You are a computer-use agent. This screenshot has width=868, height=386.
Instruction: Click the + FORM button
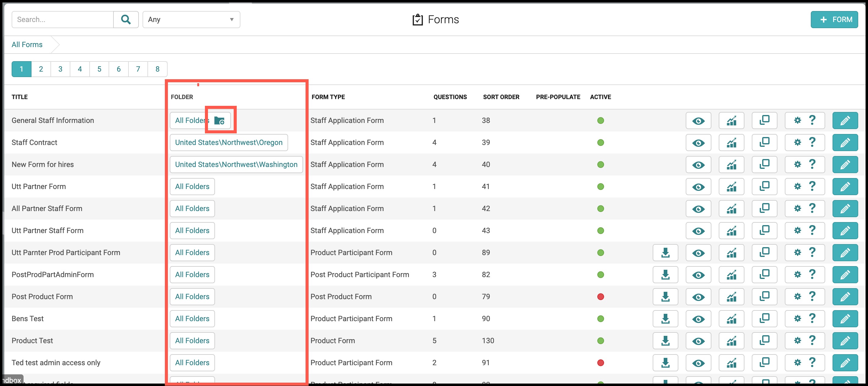pos(834,20)
